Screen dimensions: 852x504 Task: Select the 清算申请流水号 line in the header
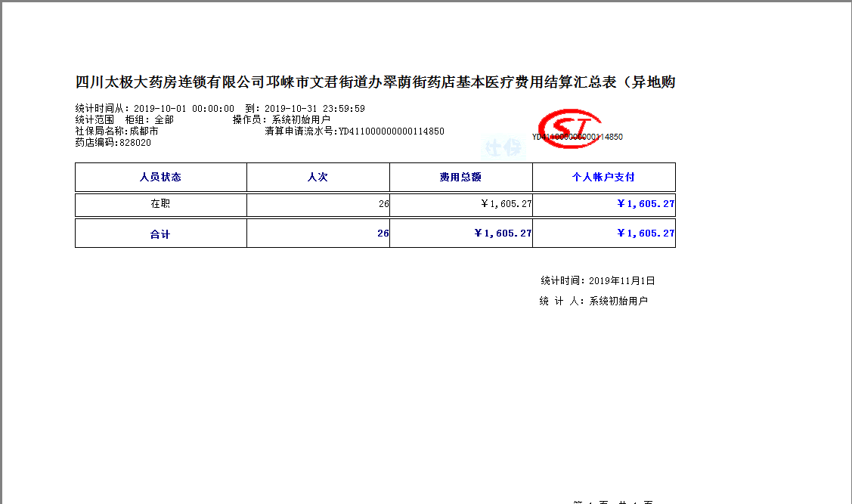pyautogui.click(x=355, y=131)
